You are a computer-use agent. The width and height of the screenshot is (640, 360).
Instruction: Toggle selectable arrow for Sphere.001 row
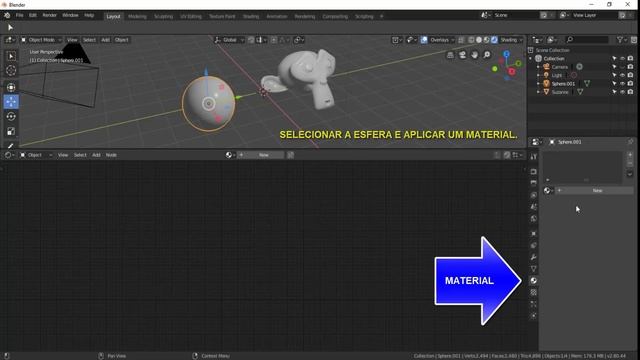pos(614,84)
